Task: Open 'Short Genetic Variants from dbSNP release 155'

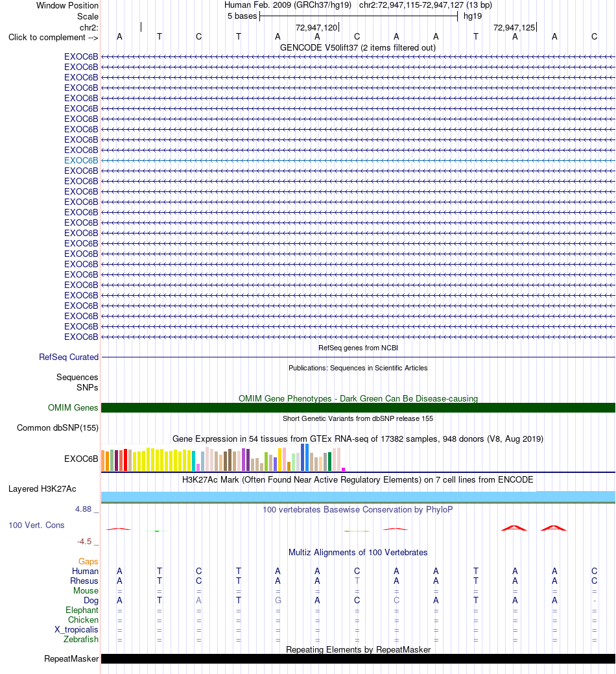Action: (358, 418)
